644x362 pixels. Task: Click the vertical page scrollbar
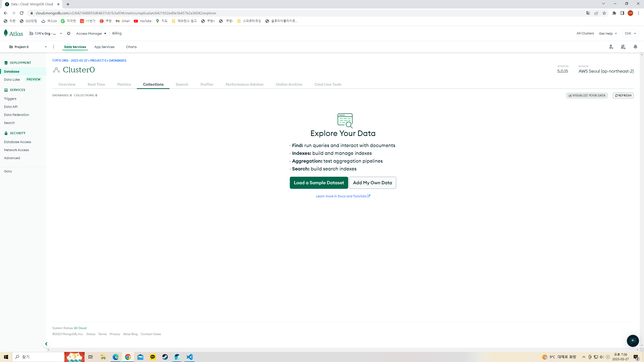[642, 200]
